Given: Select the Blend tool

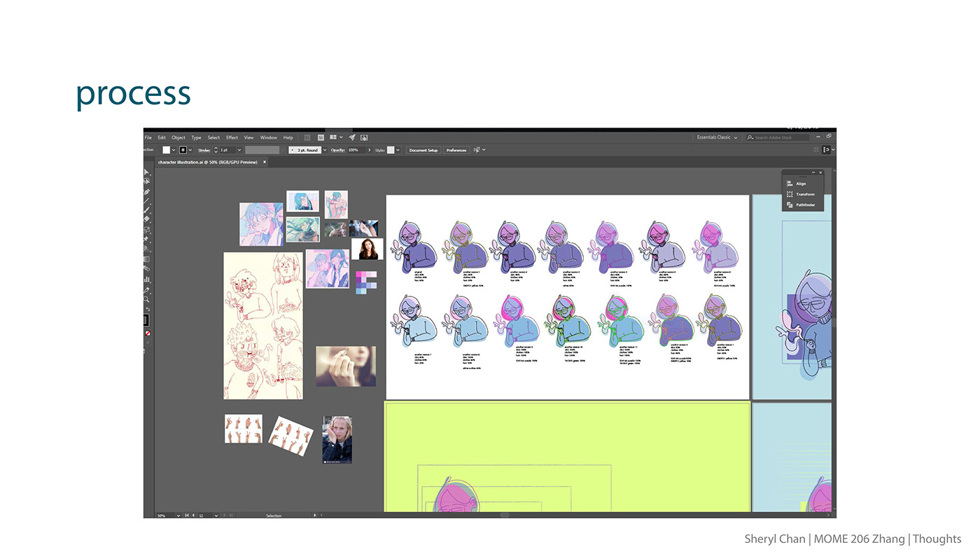Looking at the screenshot, I should 146,268.
